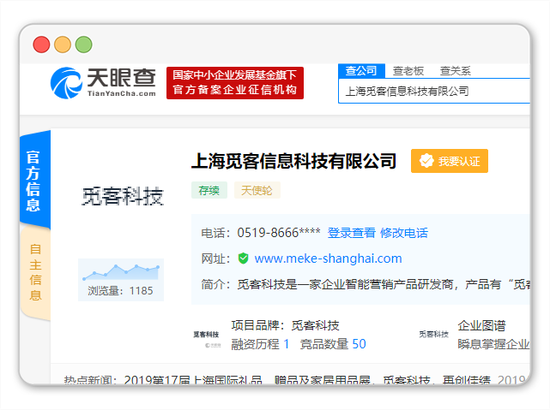This screenshot has width=550, height=410.
Task: Click the phone number 0519-8666****
Action: point(279,233)
